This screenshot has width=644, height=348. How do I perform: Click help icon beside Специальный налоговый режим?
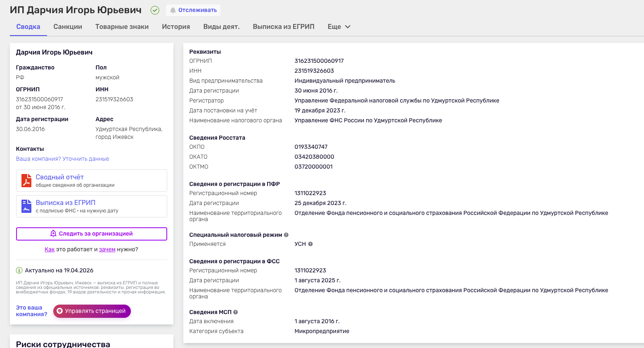[286, 235]
